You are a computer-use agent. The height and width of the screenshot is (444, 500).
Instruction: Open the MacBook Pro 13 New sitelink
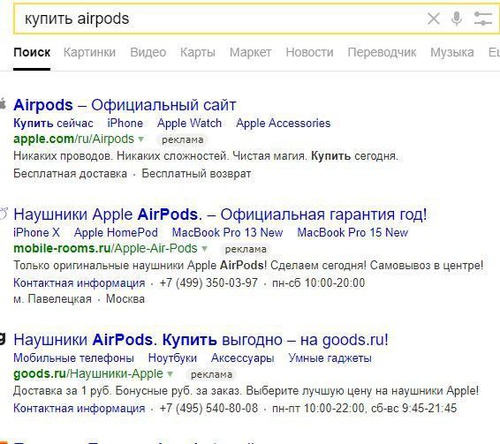click(x=227, y=233)
